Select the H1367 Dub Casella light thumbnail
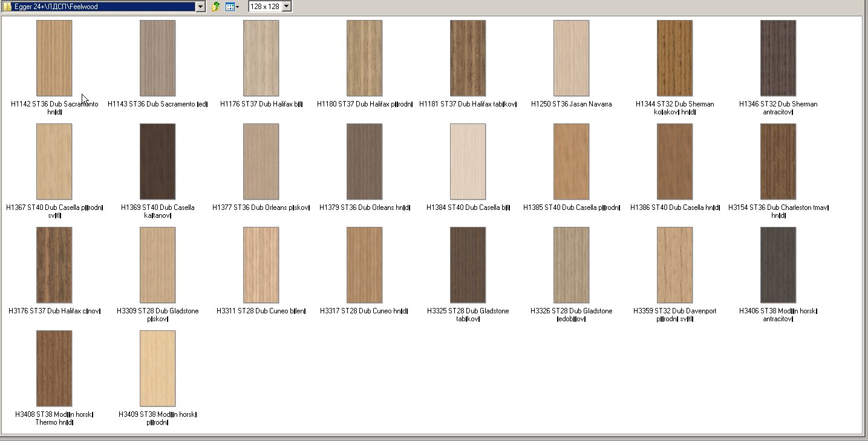868x441 pixels. (54, 162)
